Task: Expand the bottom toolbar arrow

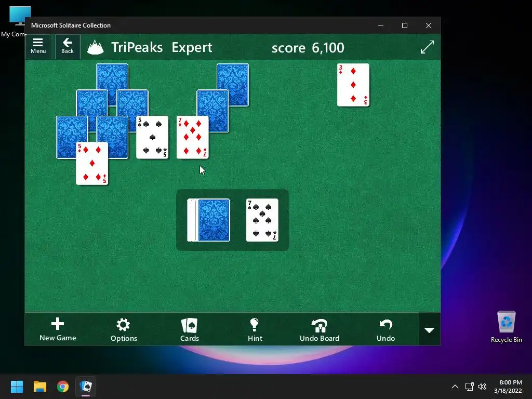Action: point(430,329)
